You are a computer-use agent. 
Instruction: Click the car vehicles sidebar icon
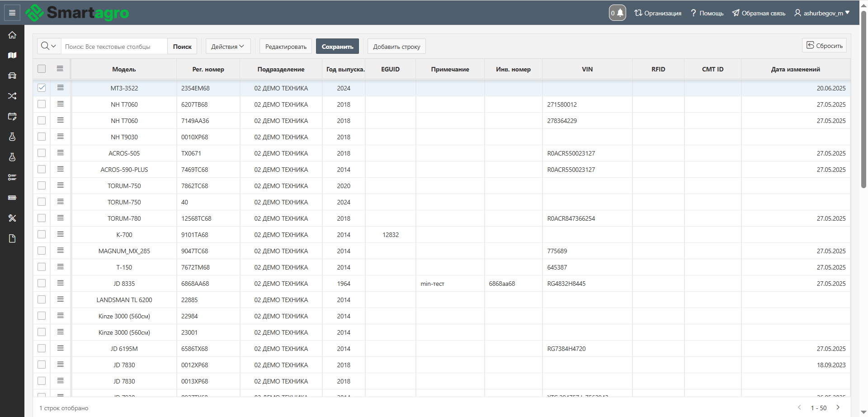(12, 76)
